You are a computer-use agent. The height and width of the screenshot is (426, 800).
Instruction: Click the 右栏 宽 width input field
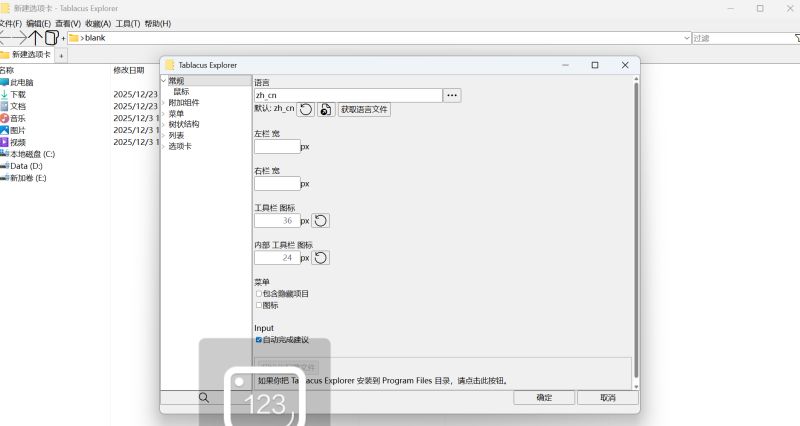(x=278, y=184)
